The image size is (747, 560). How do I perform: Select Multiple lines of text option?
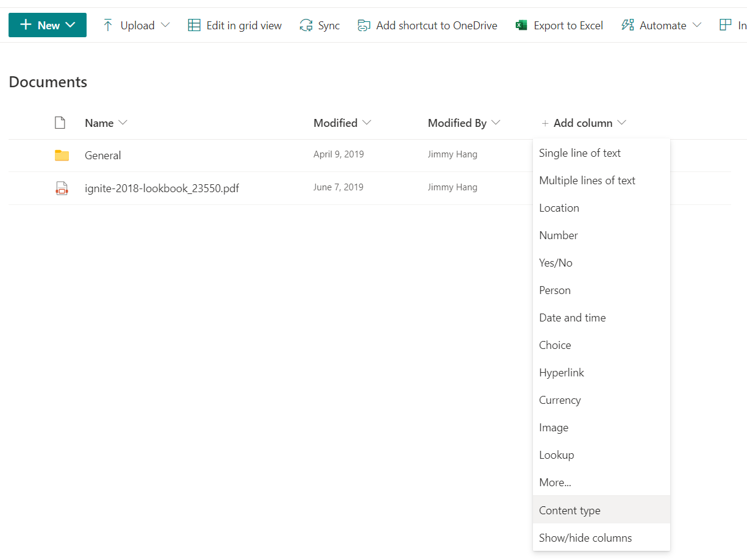[x=601, y=181]
